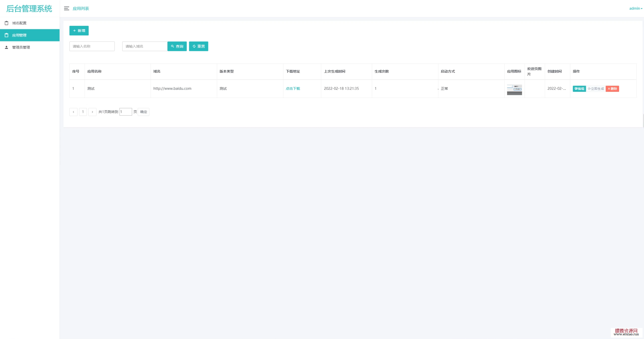Click the 查询 search button
Screen dimensions: 644x339
pyautogui.click(x=177, y=46)
